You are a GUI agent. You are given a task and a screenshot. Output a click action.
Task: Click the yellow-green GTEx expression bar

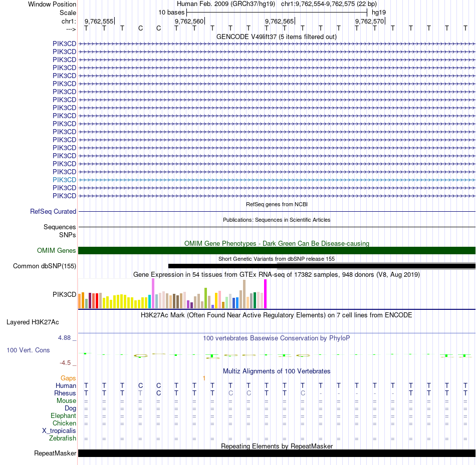click(x=205, y=298)
